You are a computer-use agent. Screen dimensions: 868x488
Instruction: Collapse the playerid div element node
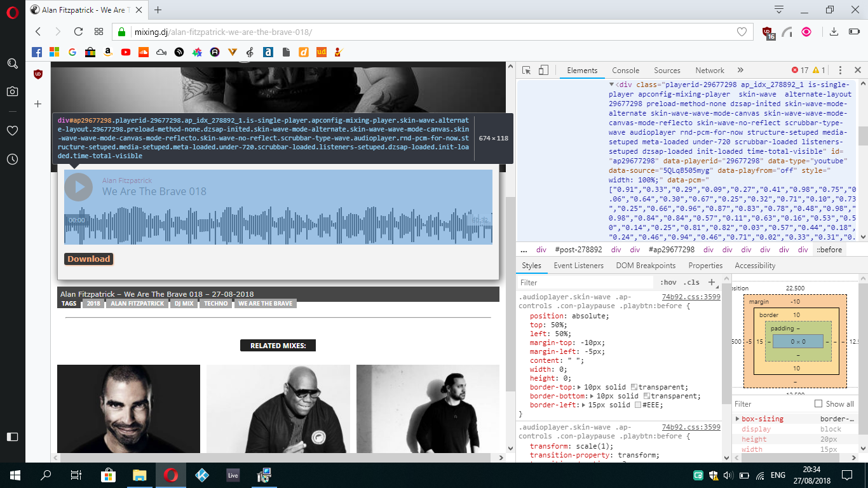pos(612,85)
